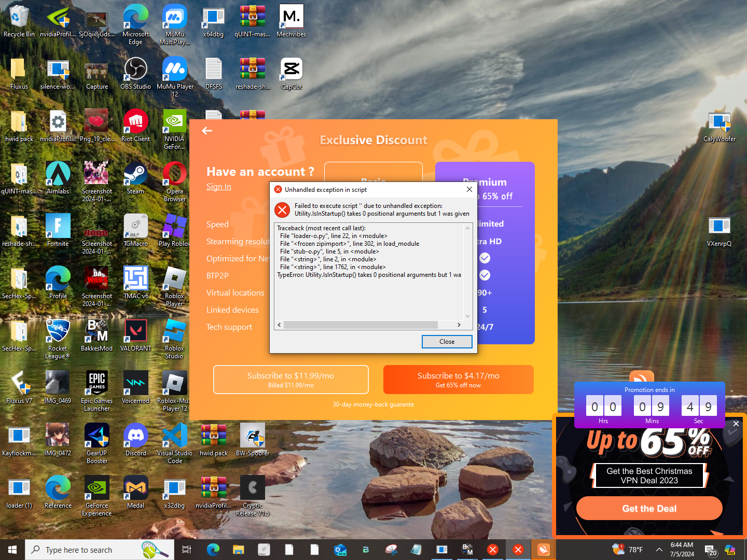Image resolution: width=747 pixels, height=560 pixels.
Task: Select the x64dbg desktop icon
Action: (213, 22)
